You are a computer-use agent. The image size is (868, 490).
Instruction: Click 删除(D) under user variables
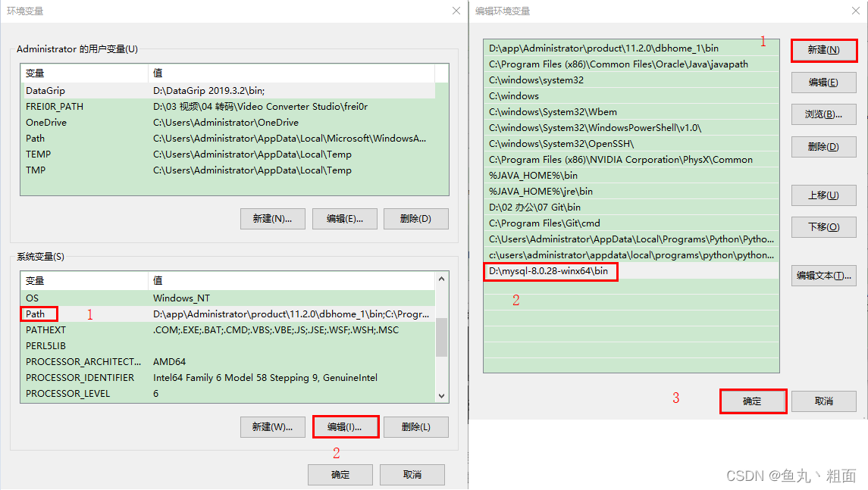pos(415,219)
